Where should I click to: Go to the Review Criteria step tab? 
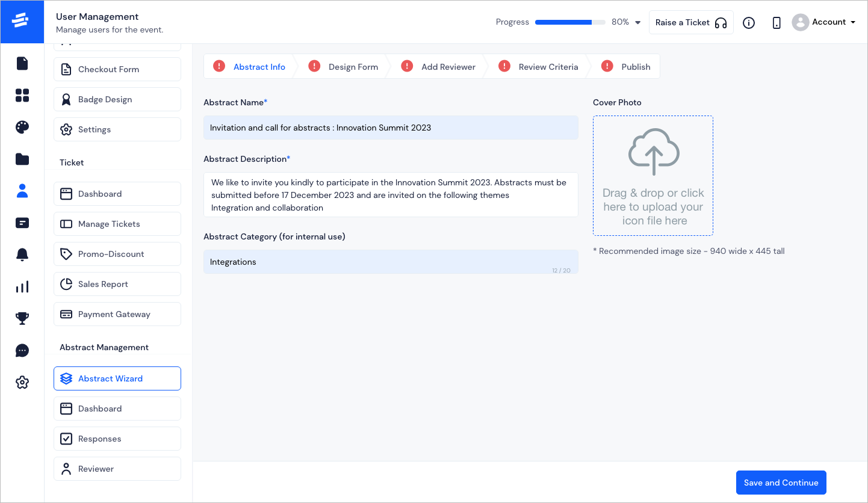click(x=548, y=67)
